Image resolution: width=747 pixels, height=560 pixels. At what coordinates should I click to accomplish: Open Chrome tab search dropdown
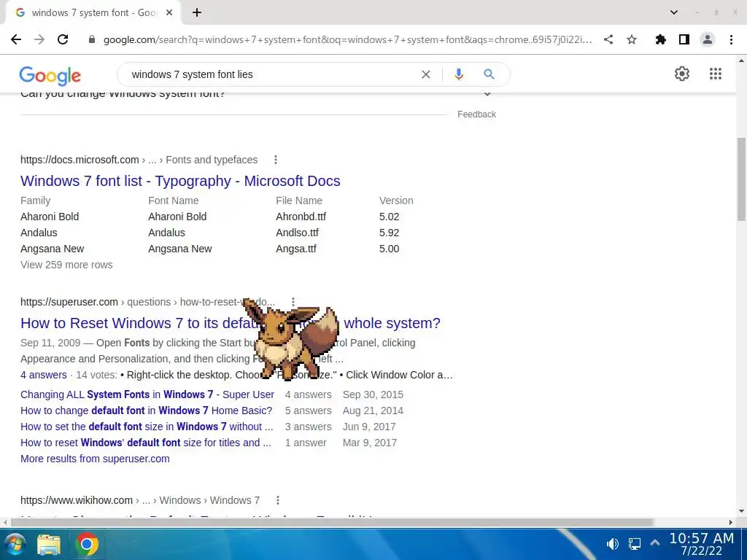pos(673,12)
